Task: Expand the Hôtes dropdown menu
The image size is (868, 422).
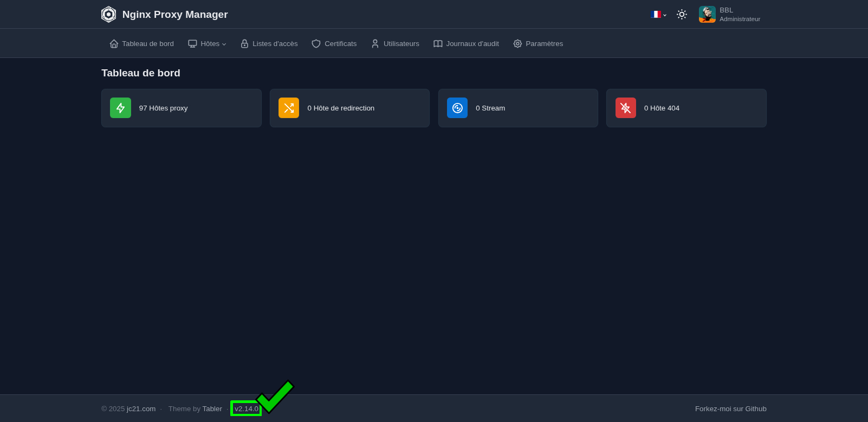Action: point(207,44)
